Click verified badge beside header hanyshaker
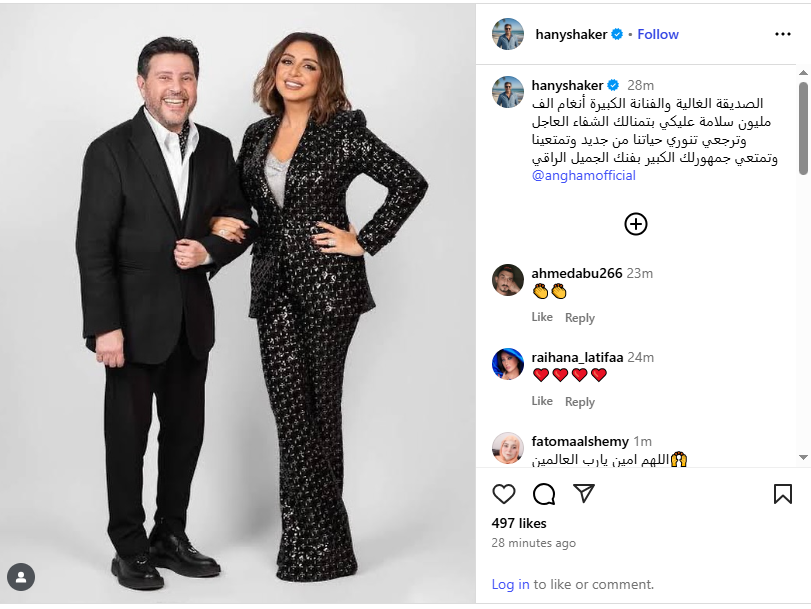Image resolution: width=811 pixels, height=609 pixels. 617,34
